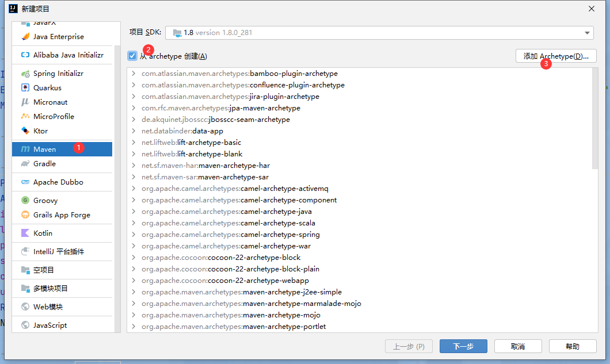Select camel-archetype-component row

(x=359, y=200)
